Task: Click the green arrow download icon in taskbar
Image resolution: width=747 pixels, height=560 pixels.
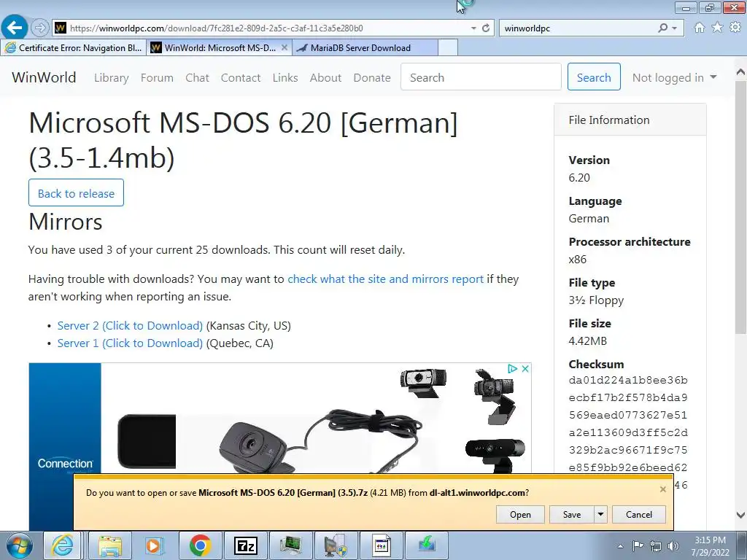Action: (426, 545)
